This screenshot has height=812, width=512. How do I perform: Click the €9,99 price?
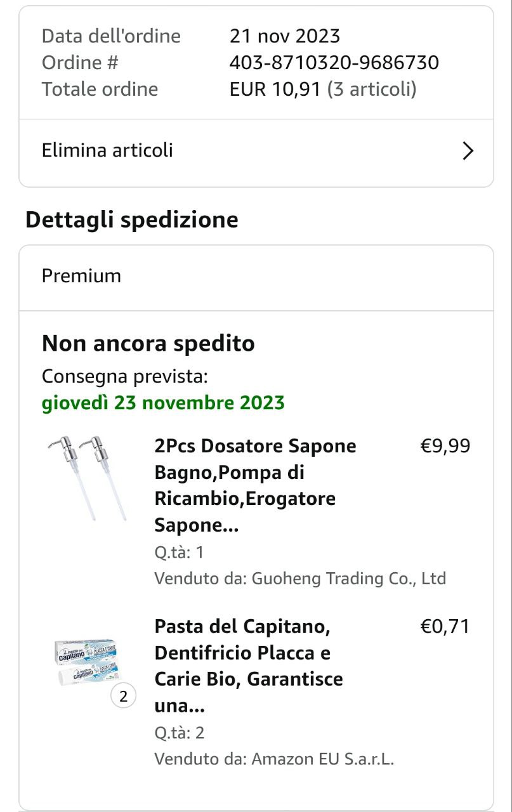point(445,446)
